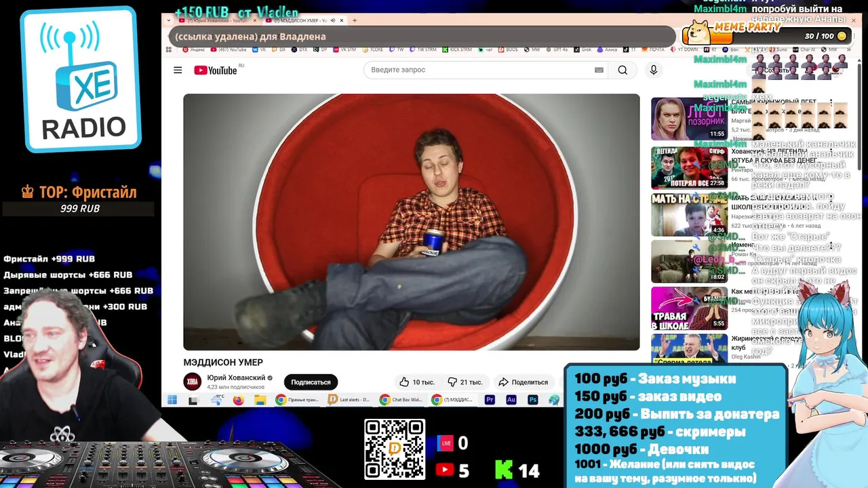Click the 4,23 млн подписчиков text
868x488 pixels.
click(x=235, y=387)
